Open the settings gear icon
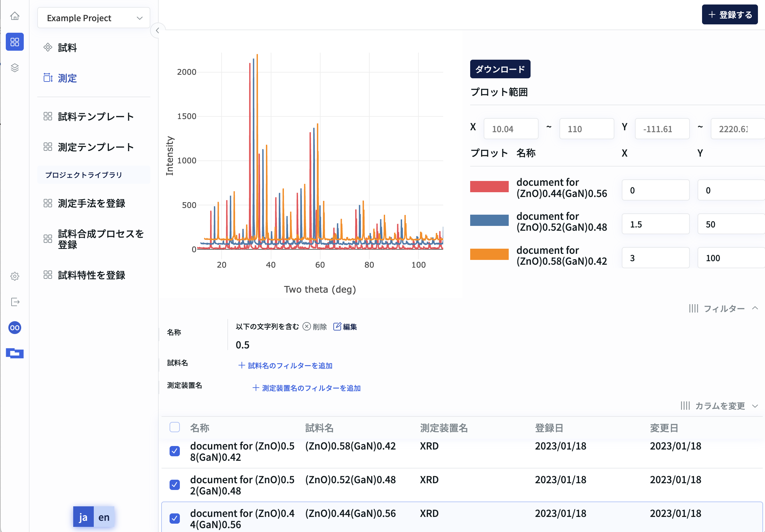Screen dimensions: 765x532 click(x=15, y=276)
